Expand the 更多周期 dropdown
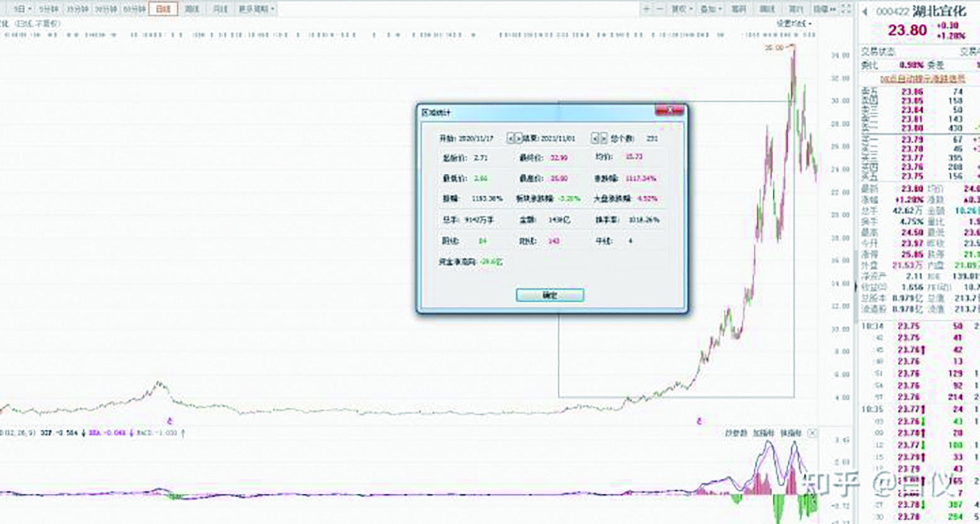This screenshot has height=524, width=980. pyautogui.click(x=256, y=9)
